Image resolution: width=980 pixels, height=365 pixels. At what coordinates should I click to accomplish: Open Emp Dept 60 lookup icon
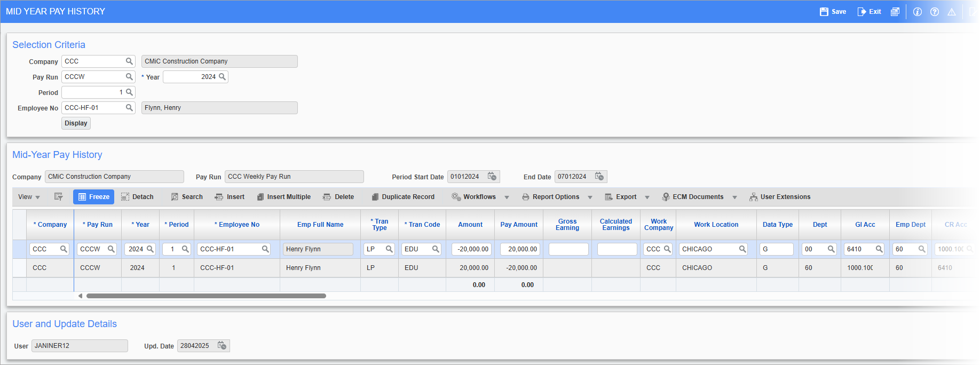(921, 249)
